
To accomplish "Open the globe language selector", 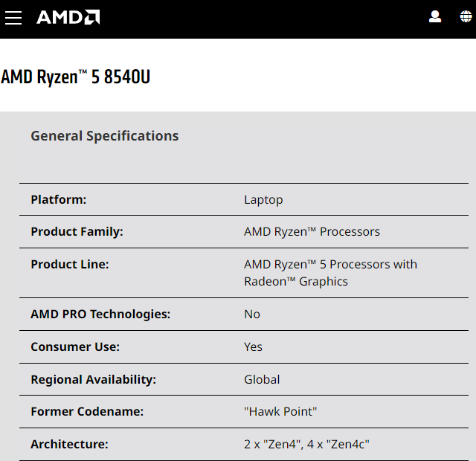I will click(x=466, y=16).
